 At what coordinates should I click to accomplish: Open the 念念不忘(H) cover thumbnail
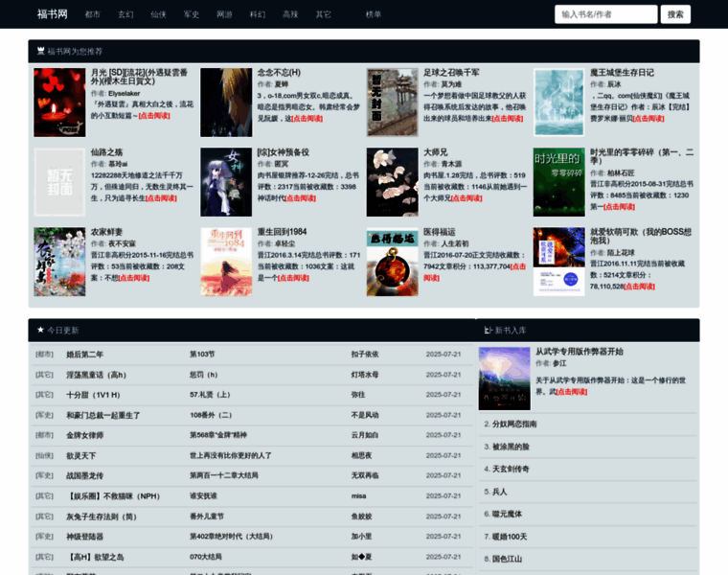pyautogui.click(x=226, y=103)
